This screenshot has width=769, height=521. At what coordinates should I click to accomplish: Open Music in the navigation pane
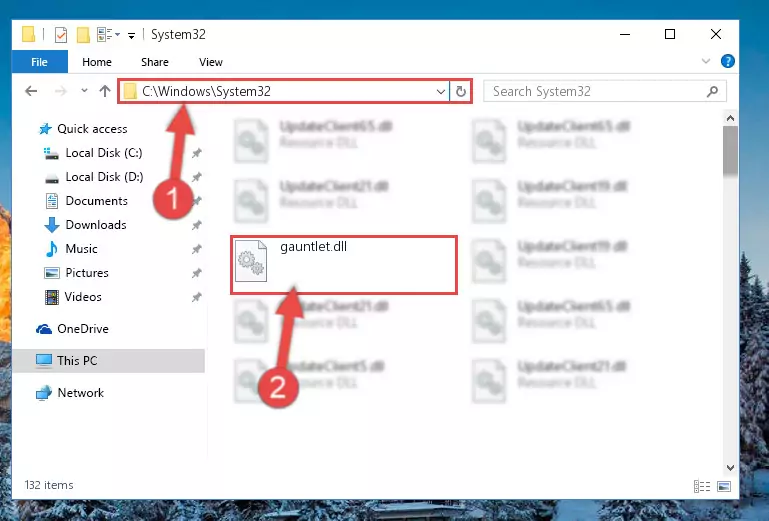tap(81, 249)
